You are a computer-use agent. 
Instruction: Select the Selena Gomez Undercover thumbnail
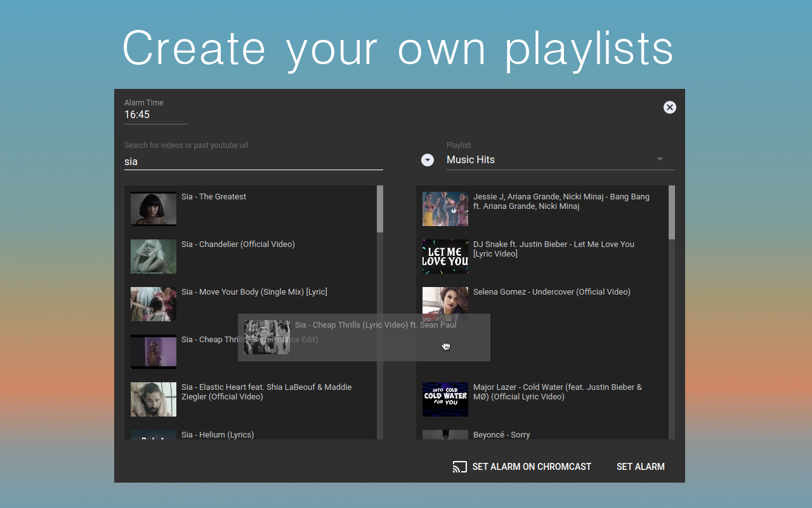(x=445, y=304)
